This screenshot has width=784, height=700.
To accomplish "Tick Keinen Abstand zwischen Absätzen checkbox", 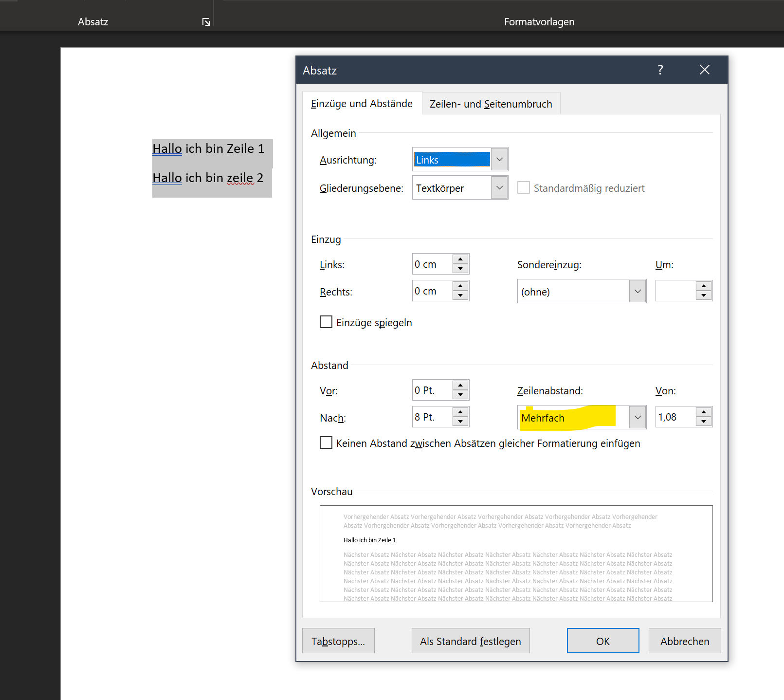I will tap(326, 442).
